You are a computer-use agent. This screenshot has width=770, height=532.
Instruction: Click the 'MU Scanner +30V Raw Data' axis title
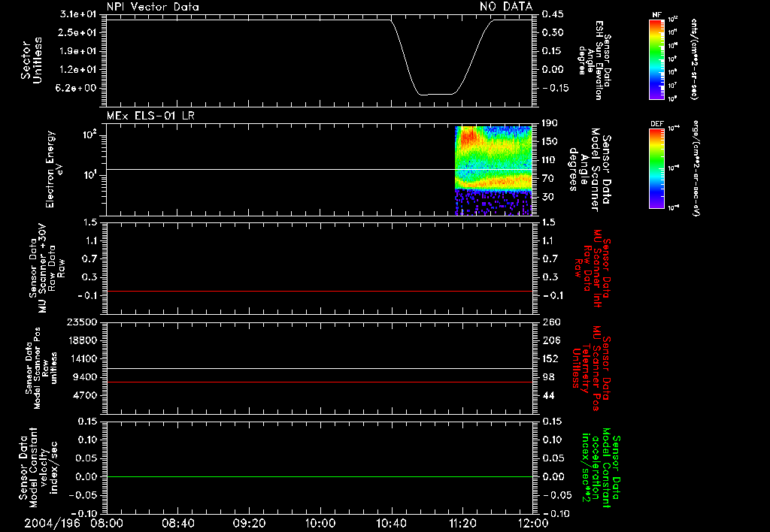(47, 268)
